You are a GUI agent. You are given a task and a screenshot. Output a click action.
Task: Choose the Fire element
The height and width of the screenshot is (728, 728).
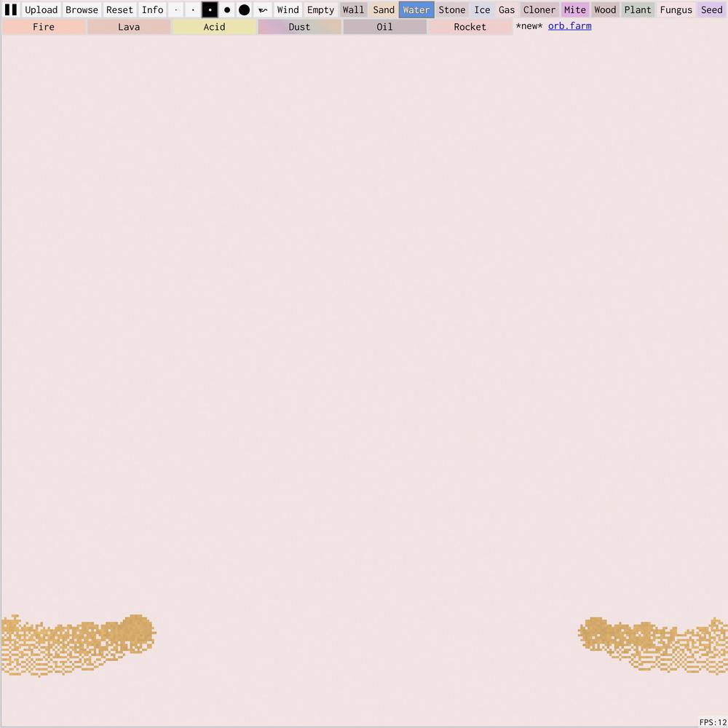pyautogui.click(x=44, y=27)
